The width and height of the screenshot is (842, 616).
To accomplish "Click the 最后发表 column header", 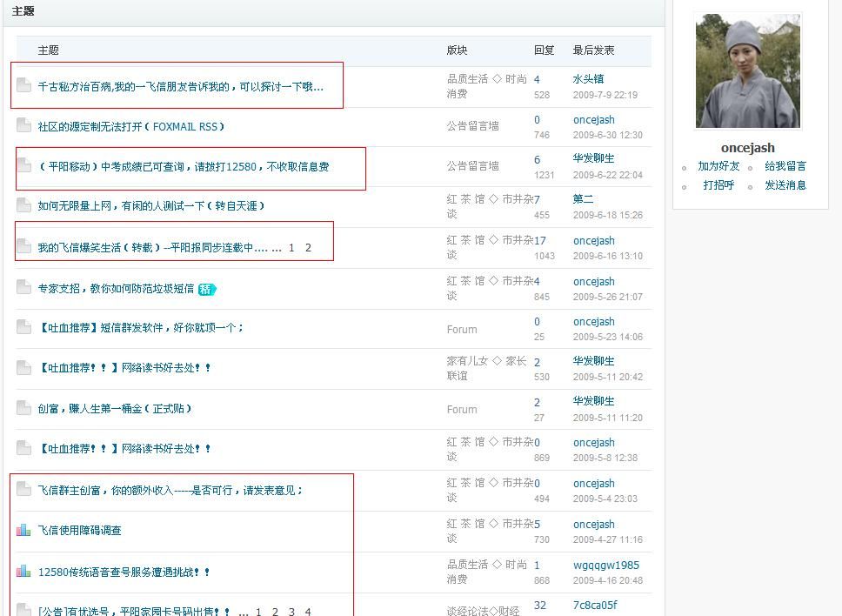I will 593,50.
